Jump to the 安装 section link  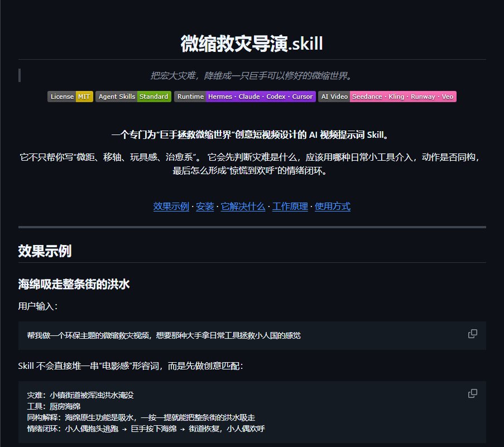point(205,206)
